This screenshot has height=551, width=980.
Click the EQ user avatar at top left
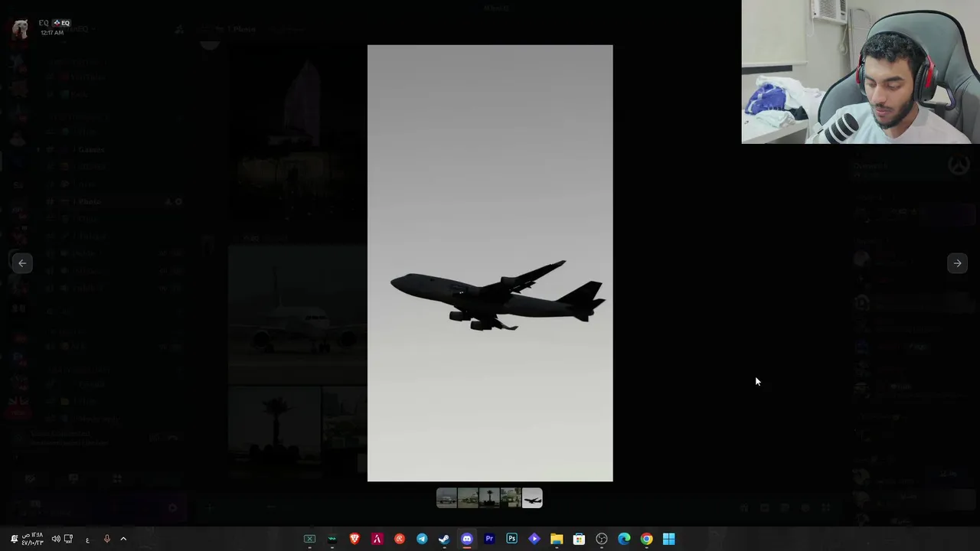(x=21, y=28)
